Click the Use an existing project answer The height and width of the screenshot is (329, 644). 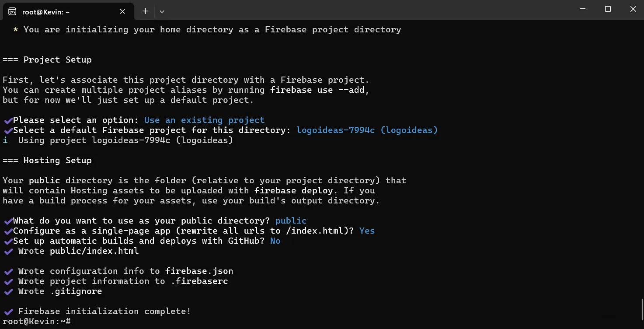[x=204, y=120]
